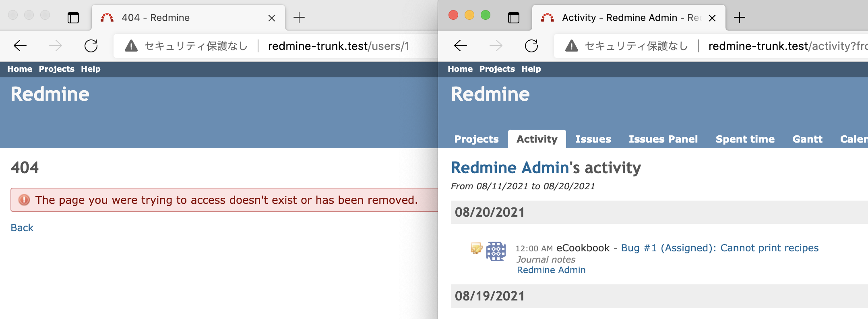Reload the 404 page in left window
The height and width of the screenshot is (319, 868).
tap(91, 46)
